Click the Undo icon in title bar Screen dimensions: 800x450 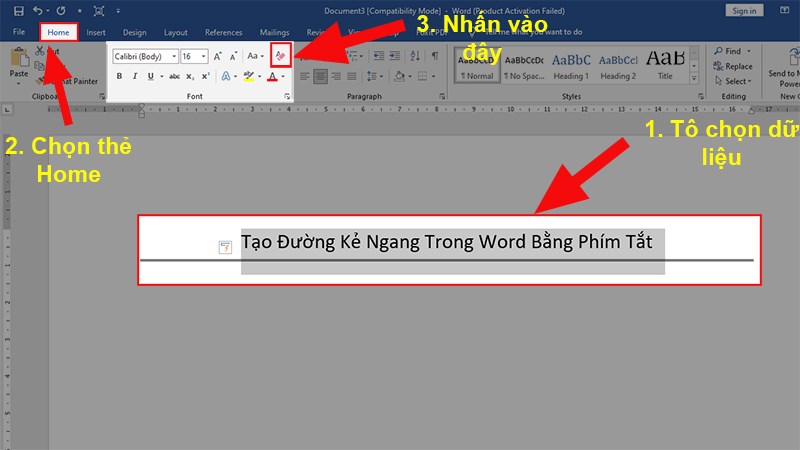(38, 10)
